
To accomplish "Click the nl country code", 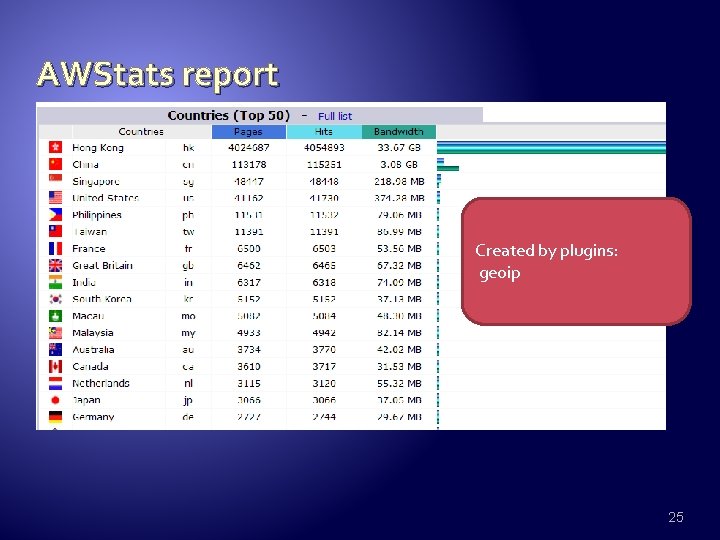I will (188, 383).
